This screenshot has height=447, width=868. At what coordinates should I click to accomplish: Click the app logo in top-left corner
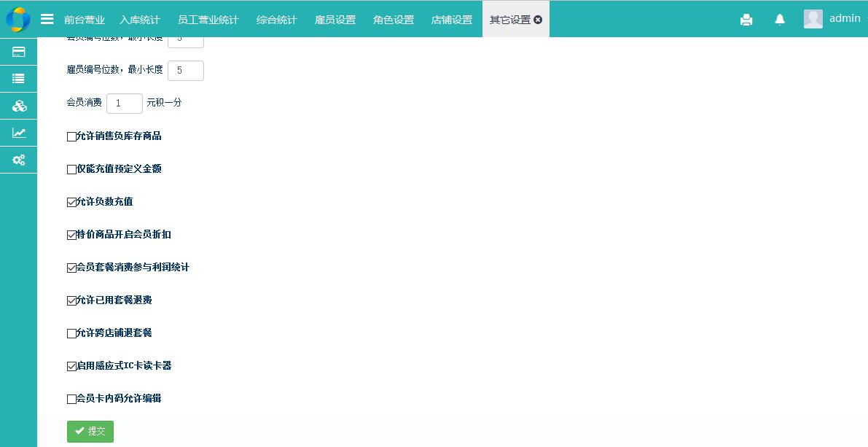17,19
